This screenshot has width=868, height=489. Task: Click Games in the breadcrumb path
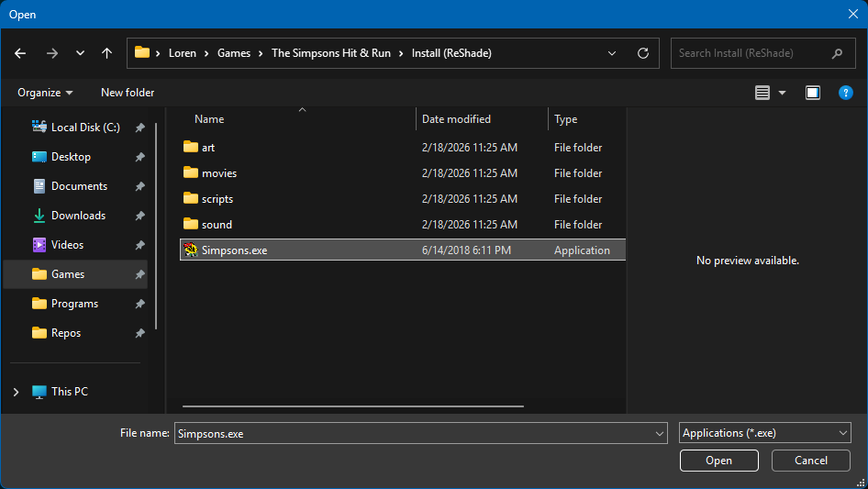[x=234, y=53]
